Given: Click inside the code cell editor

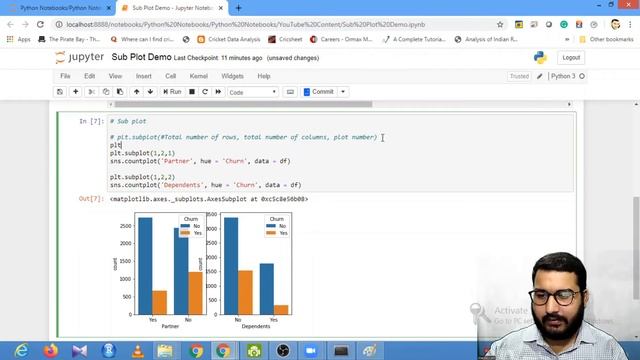Looking at the screenshot, I should [x=341, y=153].
